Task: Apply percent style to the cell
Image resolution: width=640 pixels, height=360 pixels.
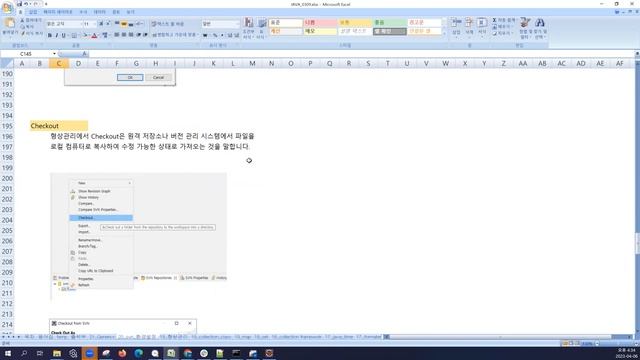Action: (215, 35)
